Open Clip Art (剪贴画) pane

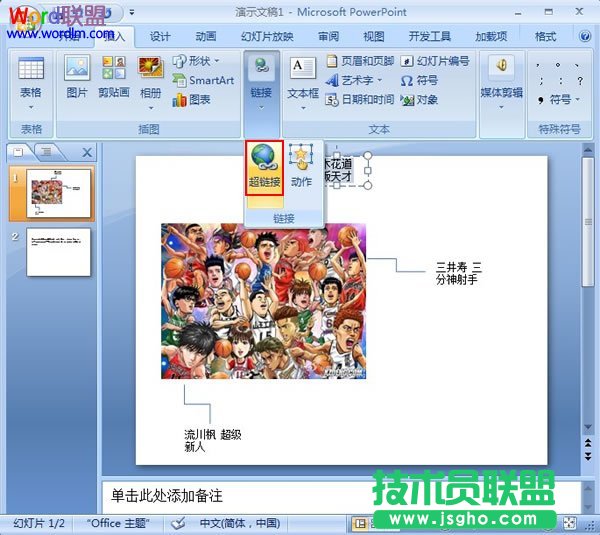point(114,76)
